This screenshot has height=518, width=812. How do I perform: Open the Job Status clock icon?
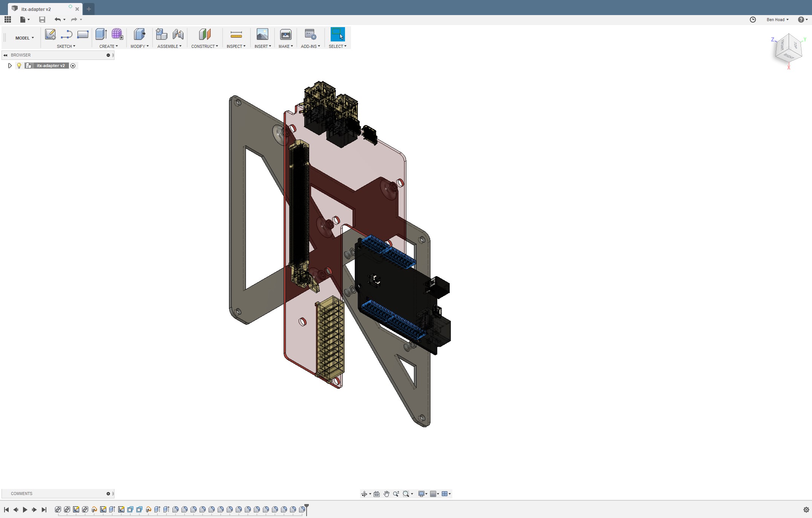coord(752,20)
